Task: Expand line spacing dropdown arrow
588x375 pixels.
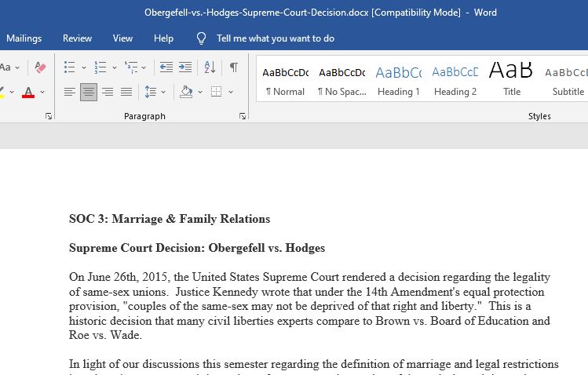Action: (163, 92)
